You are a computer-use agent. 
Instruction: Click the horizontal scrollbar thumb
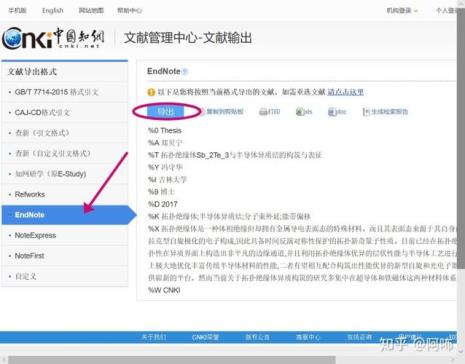(172, 360)
